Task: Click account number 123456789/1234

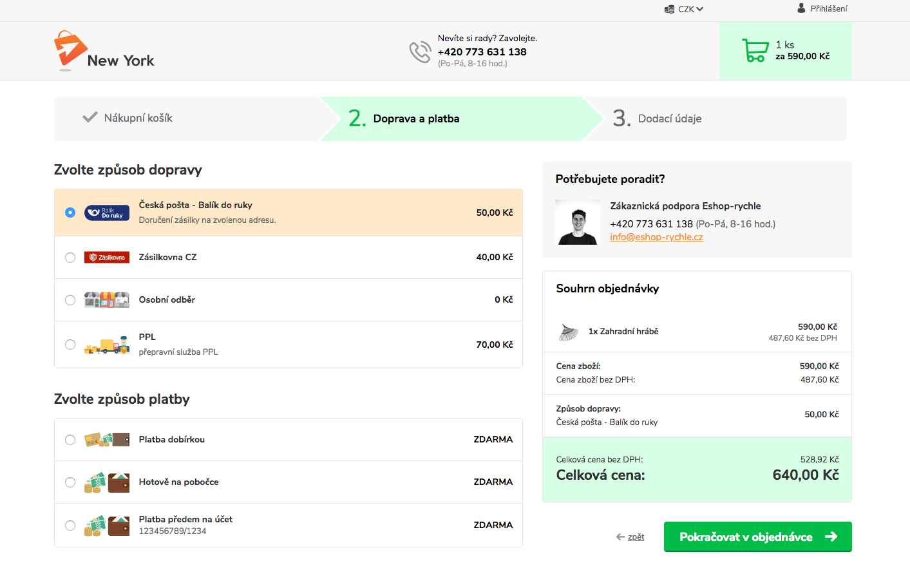Action: click(173, 531)
